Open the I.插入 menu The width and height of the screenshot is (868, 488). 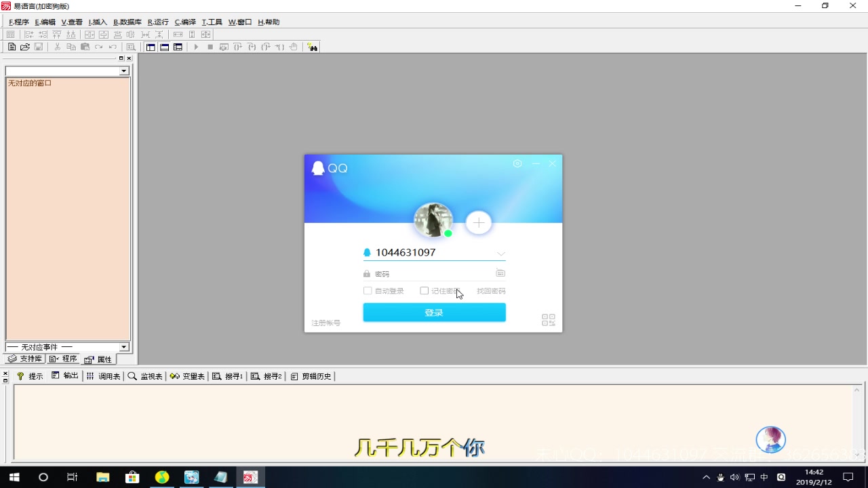click(98, 22)
